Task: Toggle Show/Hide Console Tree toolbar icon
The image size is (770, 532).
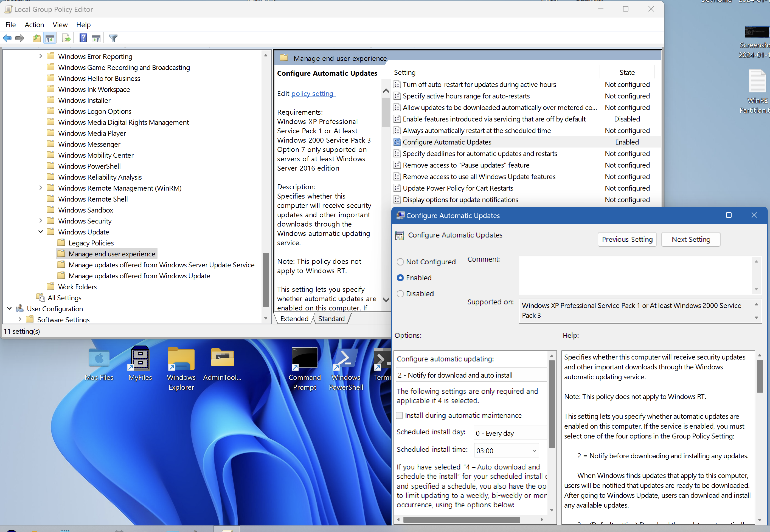Action: [50, 38]
